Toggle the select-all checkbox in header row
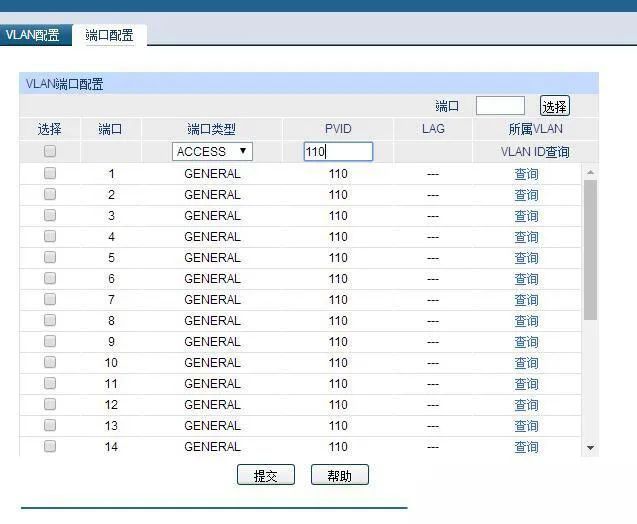This screenshot has width=637, height=524. tap(49, 152)
